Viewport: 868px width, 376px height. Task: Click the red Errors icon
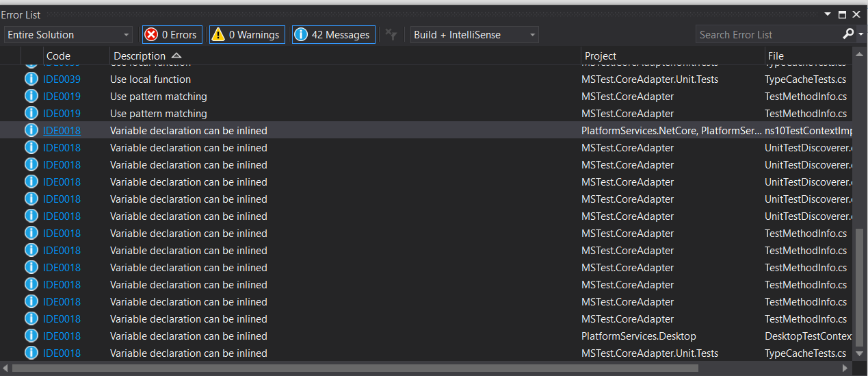151,35
